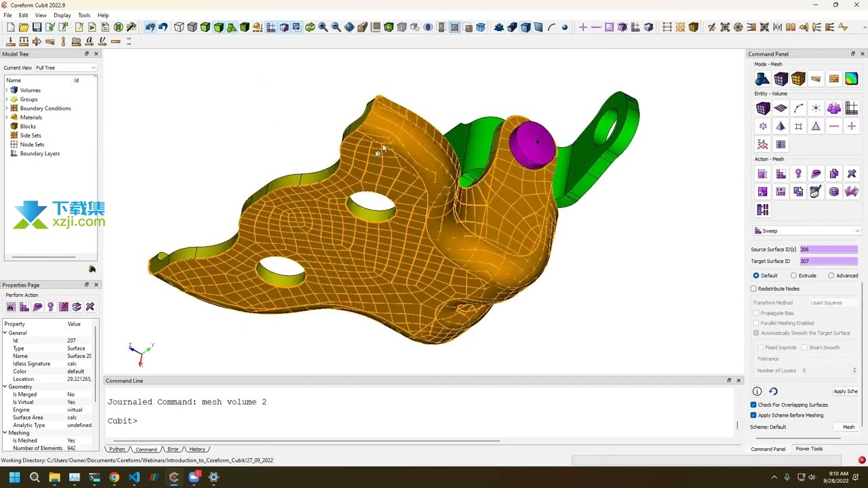This screenshot has height=488, width=868.
Task: Click the curve arc toolbar icon
Action: tap(551, 27)
